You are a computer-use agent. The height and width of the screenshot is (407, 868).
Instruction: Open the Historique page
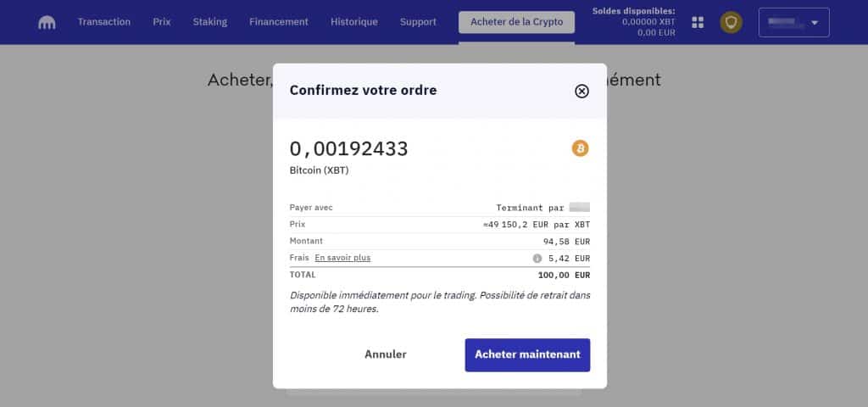pyautogui.click(x=353, y=22)
